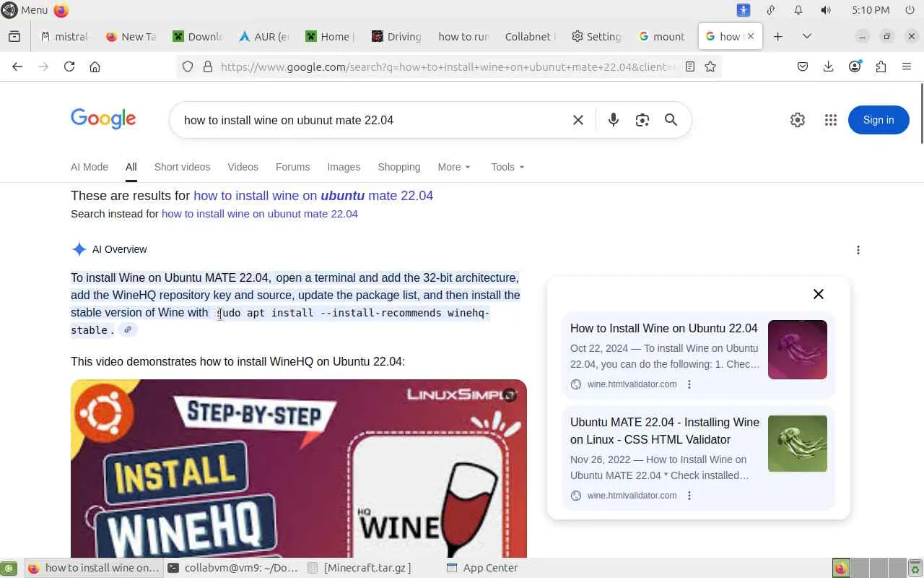
Task: Select the Images results tab
Action: point(344,167)
